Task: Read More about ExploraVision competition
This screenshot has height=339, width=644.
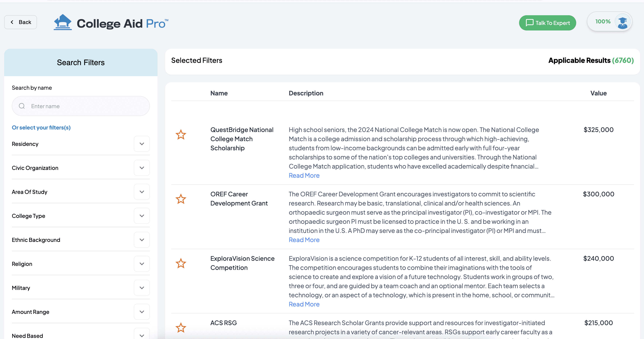Action: click(x=304, y=304)
